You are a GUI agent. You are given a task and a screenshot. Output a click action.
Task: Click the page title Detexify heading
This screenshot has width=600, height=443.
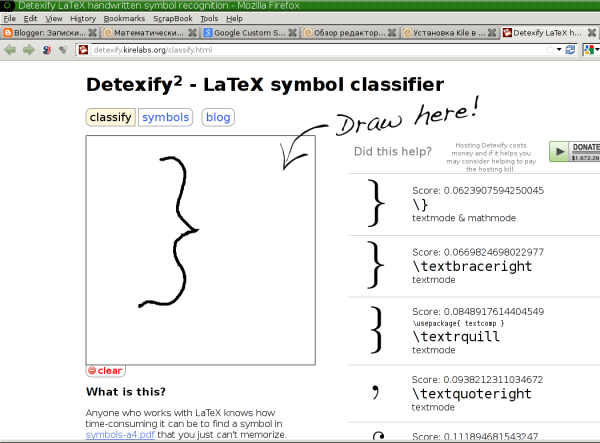pos(265,84)
